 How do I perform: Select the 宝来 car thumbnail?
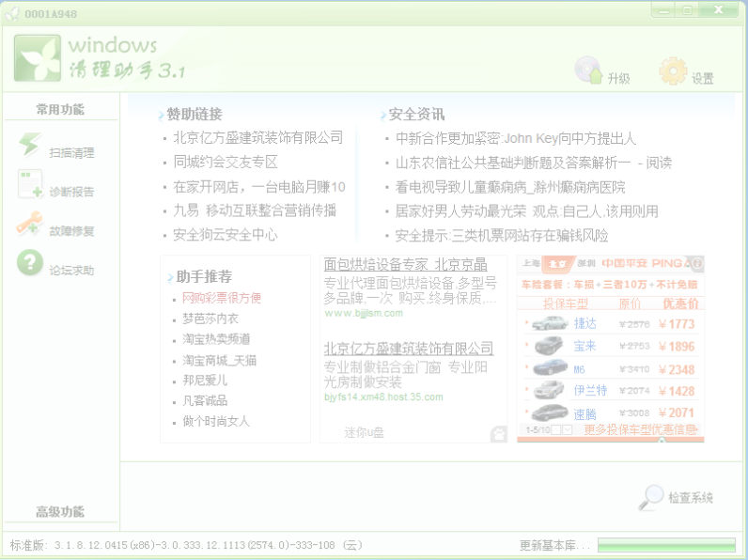point(550,346)
